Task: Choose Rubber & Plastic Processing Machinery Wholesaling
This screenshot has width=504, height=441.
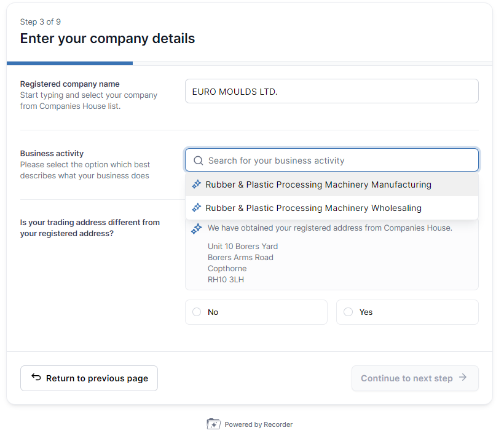Action: pyautogui.click(x=313, y=208)
